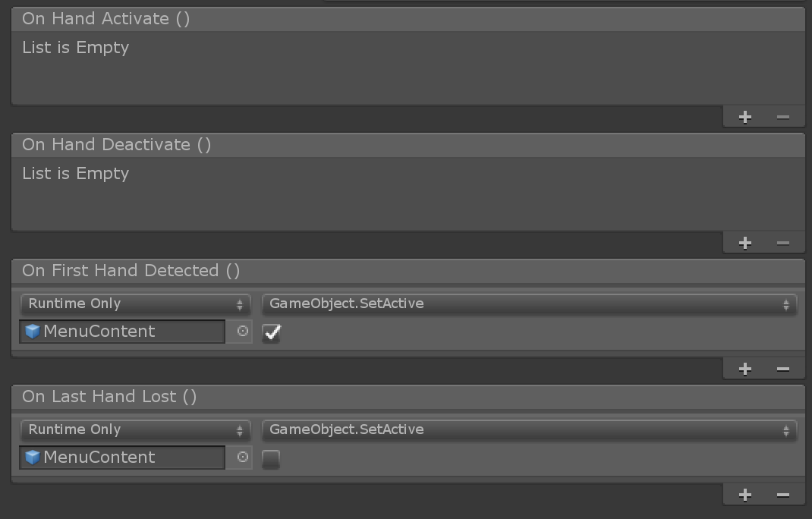Open the Runtime Only dropdown in On First Hand Detected

point(135,304)
